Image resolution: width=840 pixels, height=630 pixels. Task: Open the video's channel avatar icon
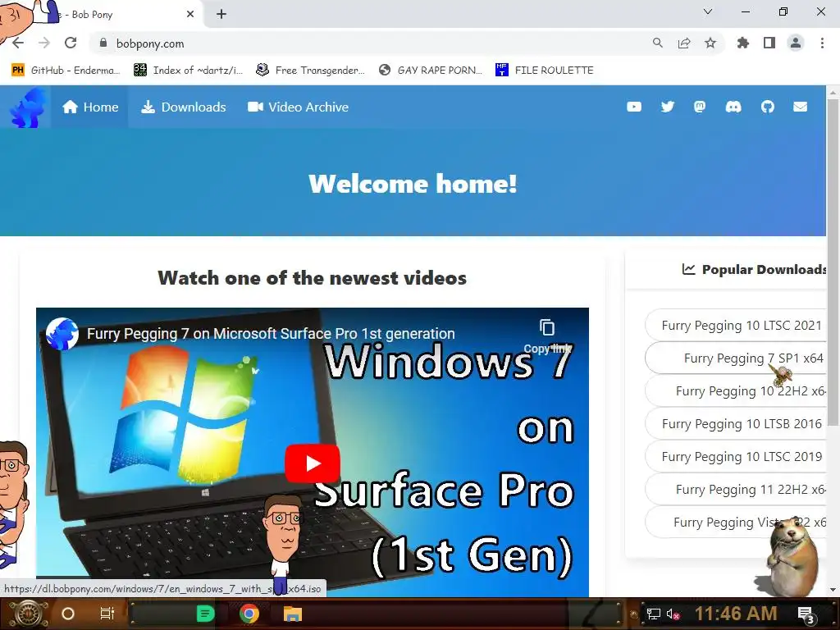[62, 333]
